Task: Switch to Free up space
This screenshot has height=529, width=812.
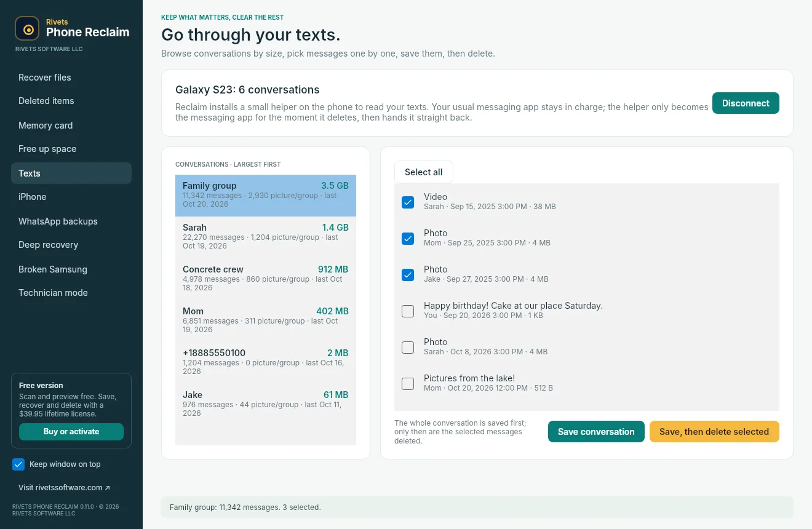Action: tap(71, 149)
